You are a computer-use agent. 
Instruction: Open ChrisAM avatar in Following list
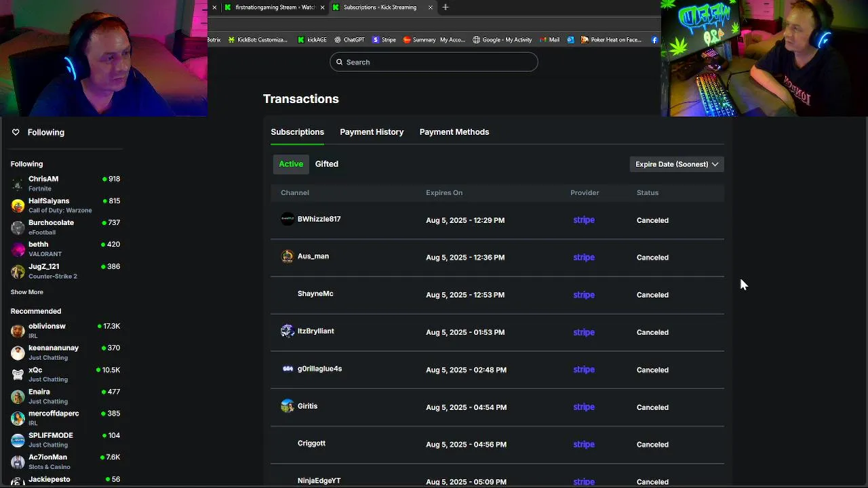point(18,184)
